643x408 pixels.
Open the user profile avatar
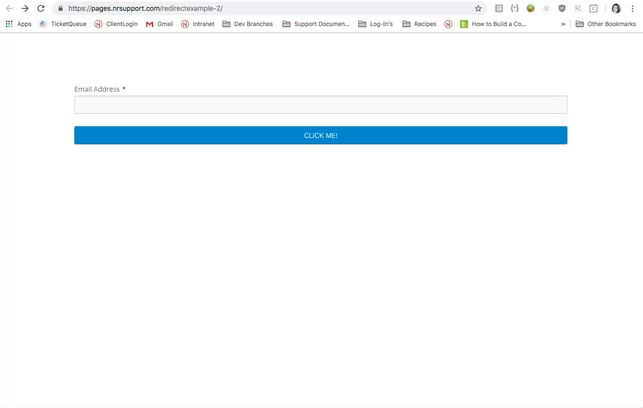click(616, 8)
